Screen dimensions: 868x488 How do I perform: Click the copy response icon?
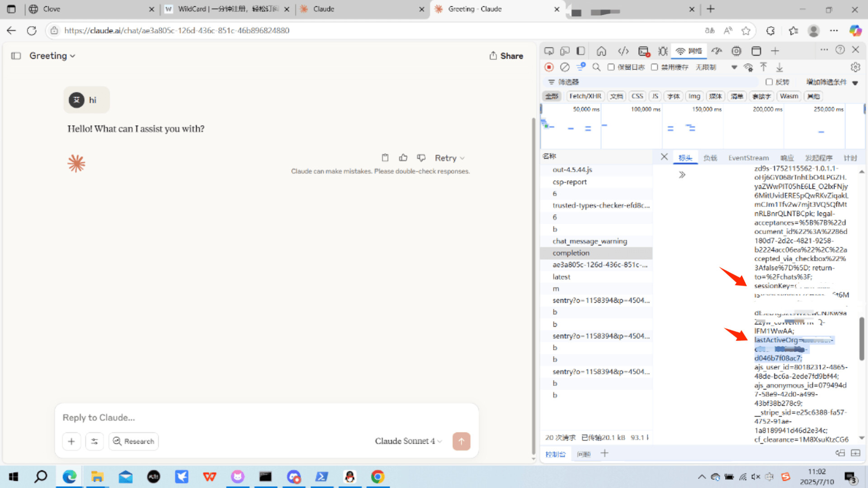[x=385, y=158]
